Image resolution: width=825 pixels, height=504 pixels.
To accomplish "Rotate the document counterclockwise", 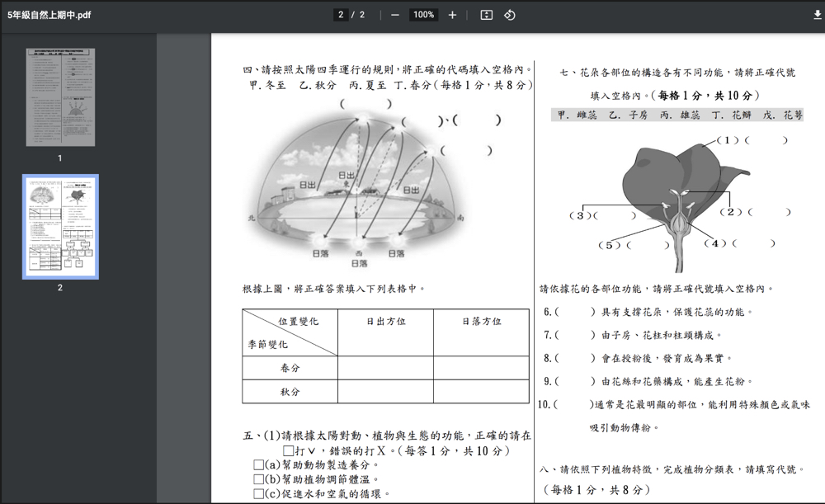I will pos(510,15).
